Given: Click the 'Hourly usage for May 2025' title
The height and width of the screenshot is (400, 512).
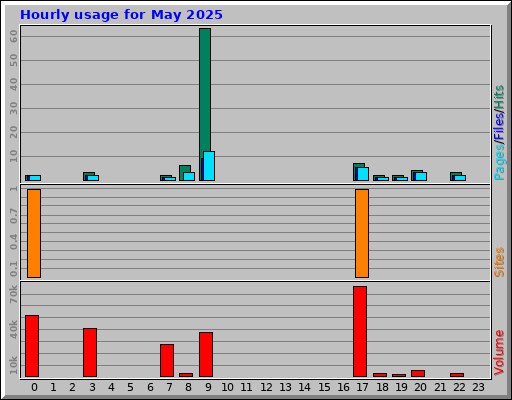Looking at the screenshot, I should (x=121, y=15).
